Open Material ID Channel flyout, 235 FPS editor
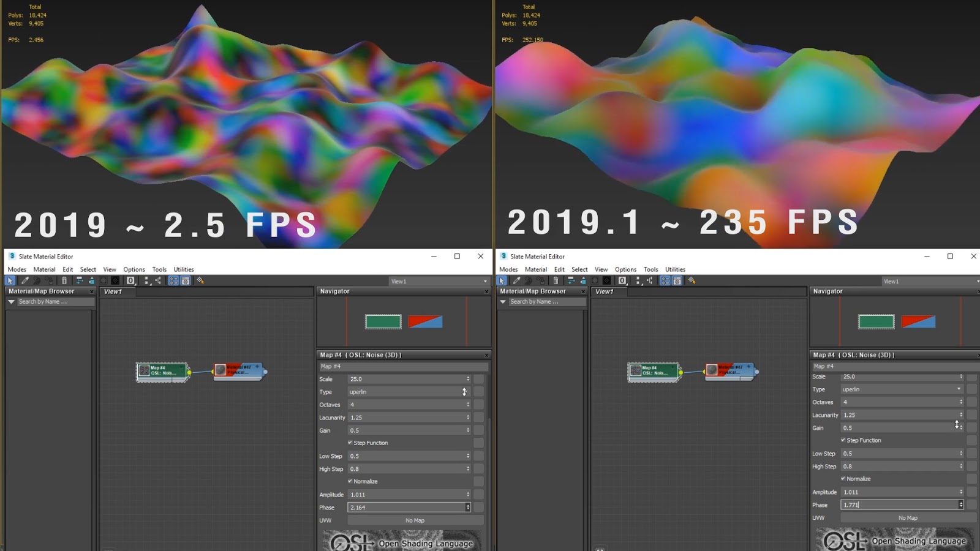980x551 pixels. (622, 280)
